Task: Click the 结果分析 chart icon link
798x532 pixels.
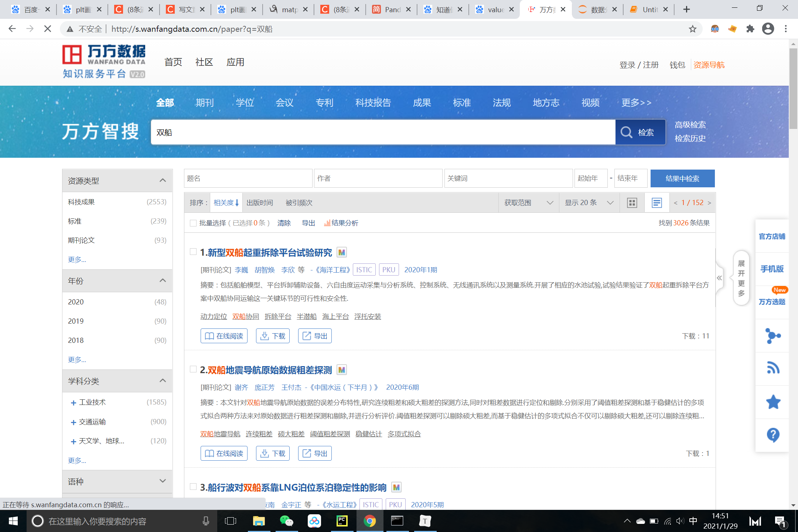Action: click(x=341, y=223)
